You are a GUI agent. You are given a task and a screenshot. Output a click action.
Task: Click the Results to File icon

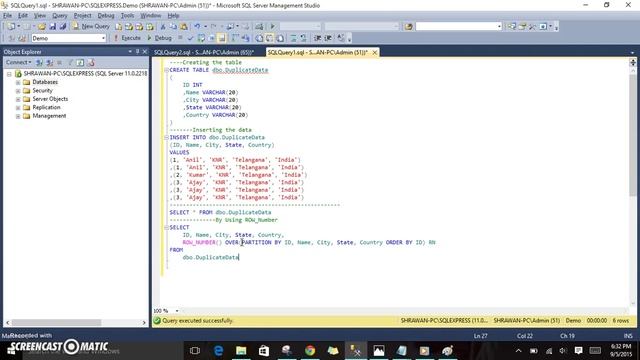pos(280,38)
